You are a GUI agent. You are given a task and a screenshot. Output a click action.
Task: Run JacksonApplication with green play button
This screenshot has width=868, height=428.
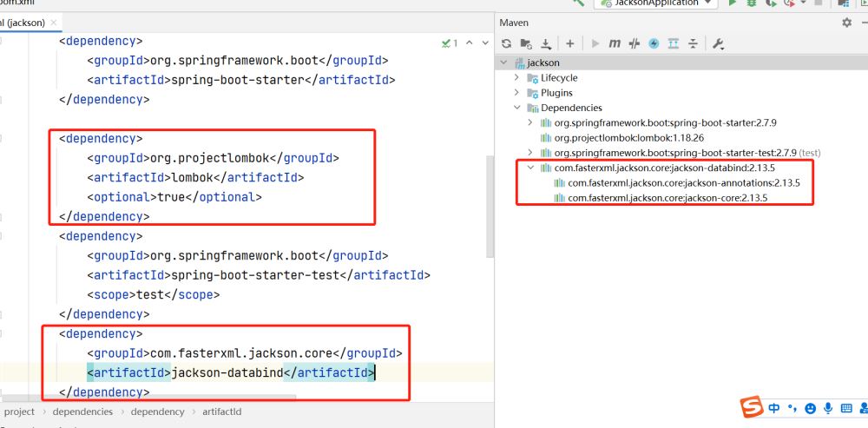(x=732, y=3)
